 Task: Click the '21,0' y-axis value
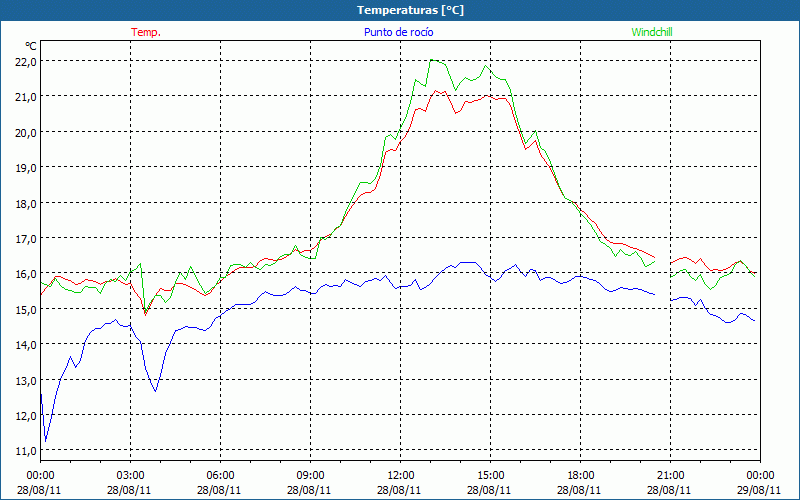click(x=26, y=96)
